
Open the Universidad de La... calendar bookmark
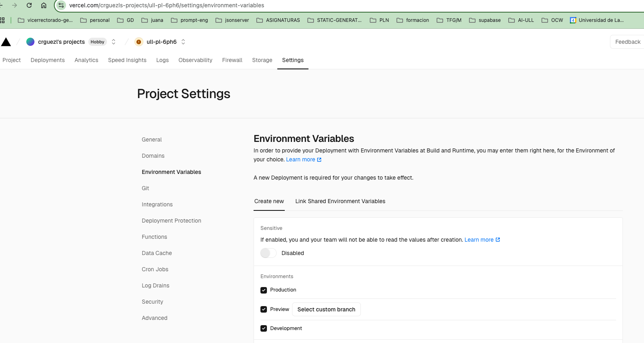597,20
